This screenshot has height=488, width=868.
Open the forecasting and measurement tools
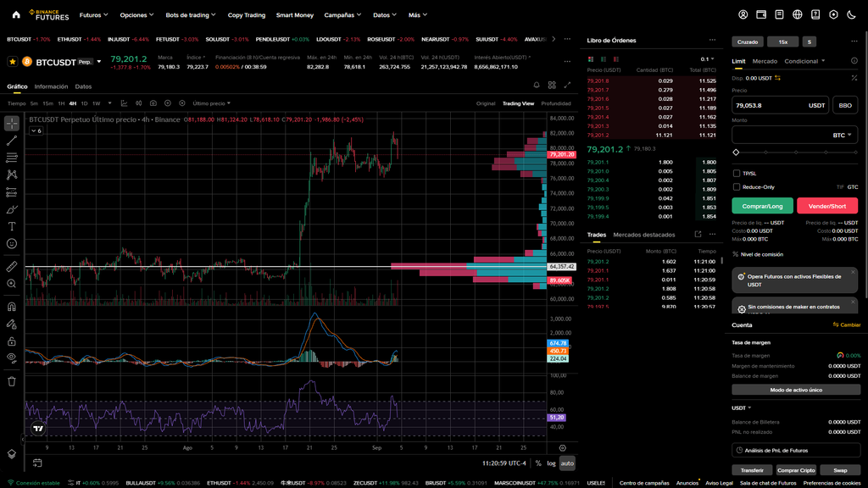tap(12, 192)
